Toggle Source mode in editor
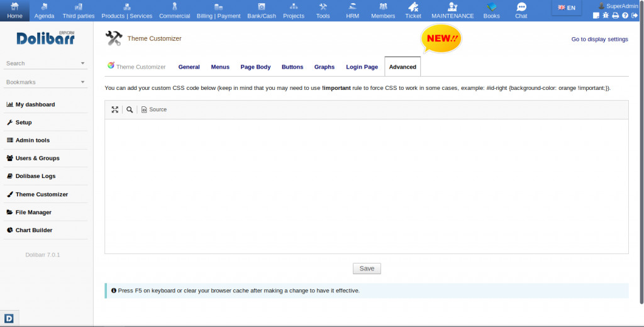Screen dimensions: 644x327 154,109
